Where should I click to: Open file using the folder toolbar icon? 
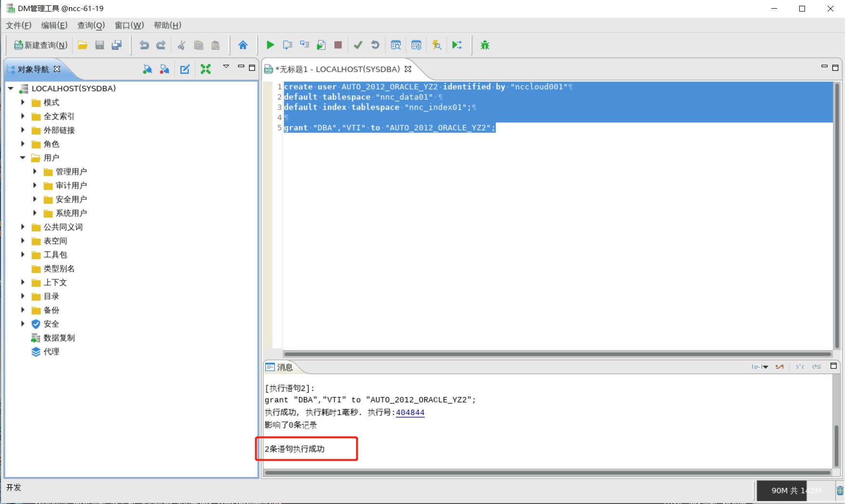[x=83, y=45]
